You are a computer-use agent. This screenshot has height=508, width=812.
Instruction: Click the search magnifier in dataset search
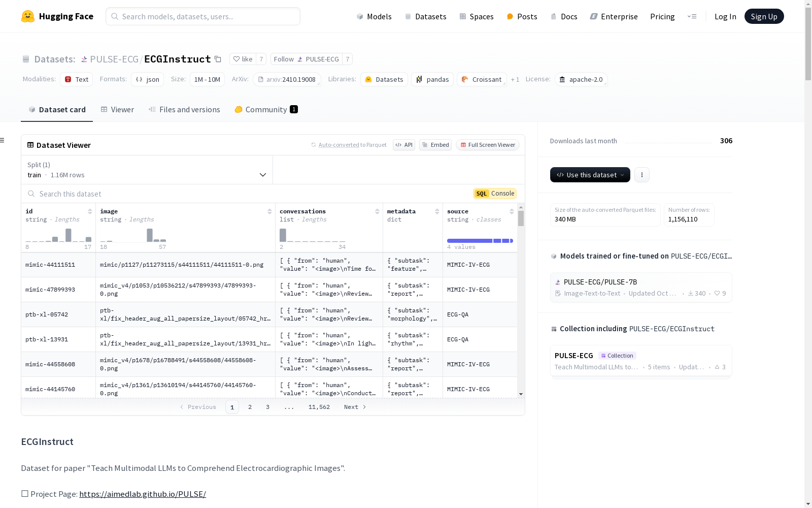(x=31, y=194)
